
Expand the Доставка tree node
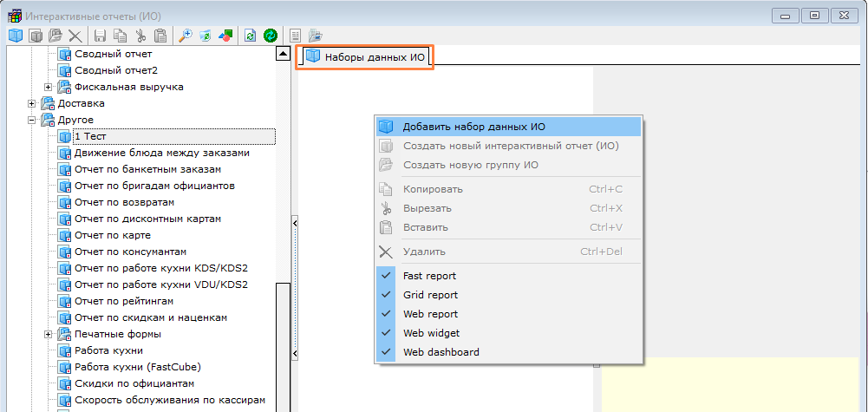pyautogui.click(x=32, y=103)
